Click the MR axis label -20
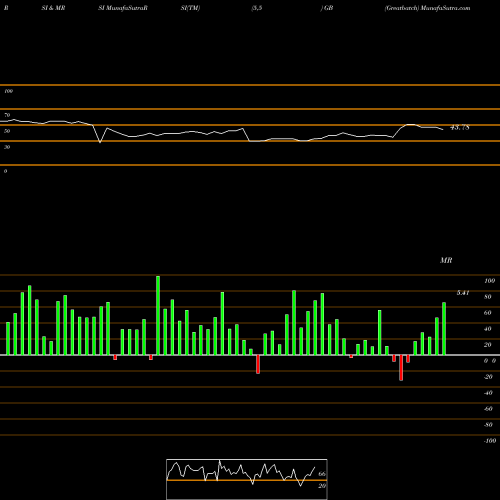The height and width of the screenshot is (500, 500). pyautogui.click(x=488, y=377)
